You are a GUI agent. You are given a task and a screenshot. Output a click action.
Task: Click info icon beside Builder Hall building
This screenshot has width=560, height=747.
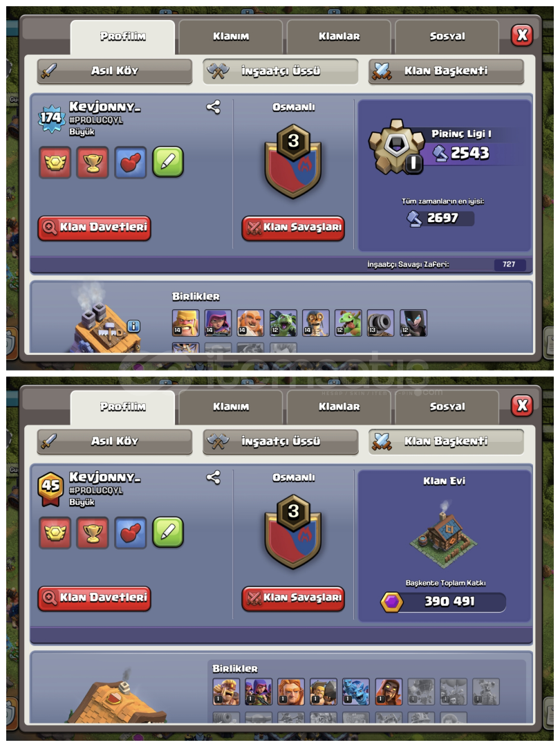pyautogui.click(x=134, y=326)
